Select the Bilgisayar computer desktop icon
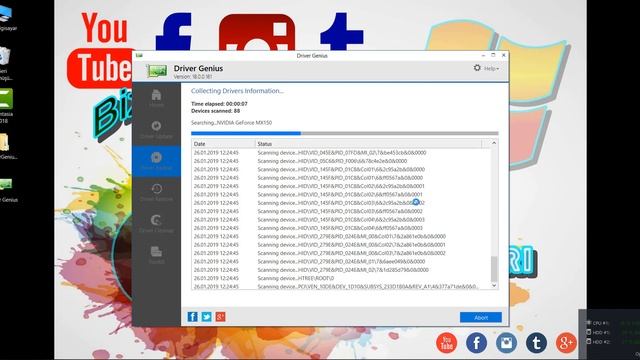Viewport: 640px width, 360px height. click(x=7, y=18)
